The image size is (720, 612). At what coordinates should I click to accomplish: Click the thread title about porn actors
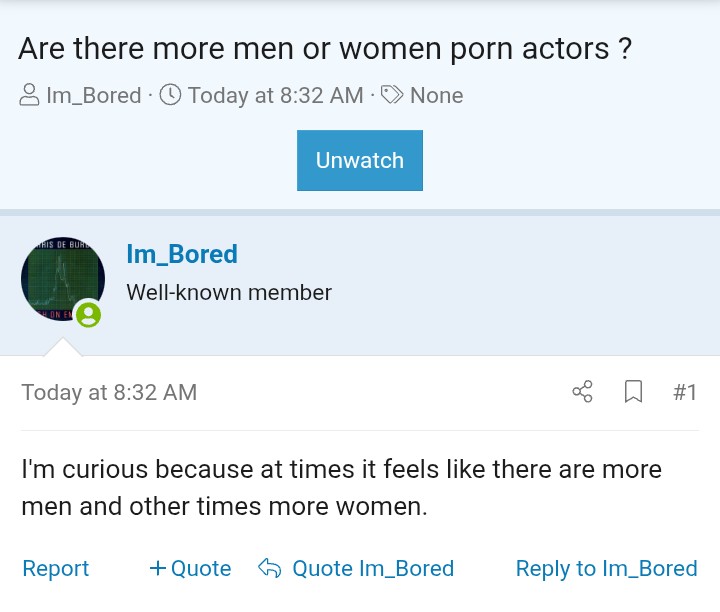point(325,48)
